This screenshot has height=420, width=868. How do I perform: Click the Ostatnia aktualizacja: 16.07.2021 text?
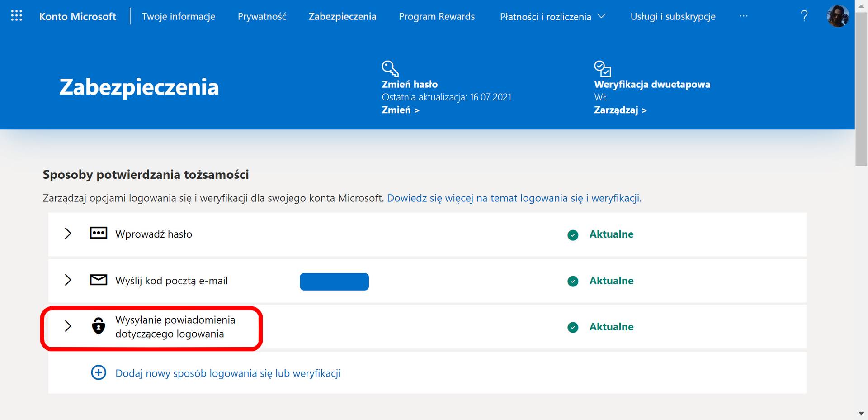pos(446,97)
